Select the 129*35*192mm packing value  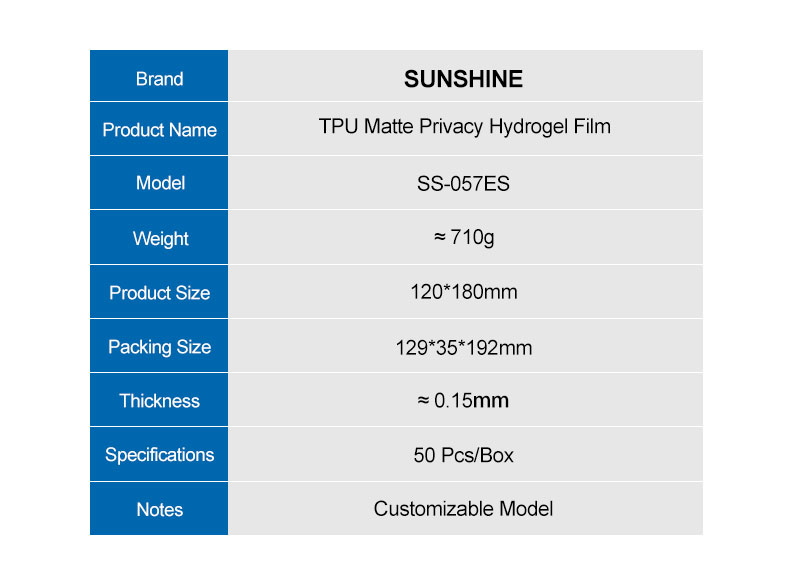click(x=464, y=348)
